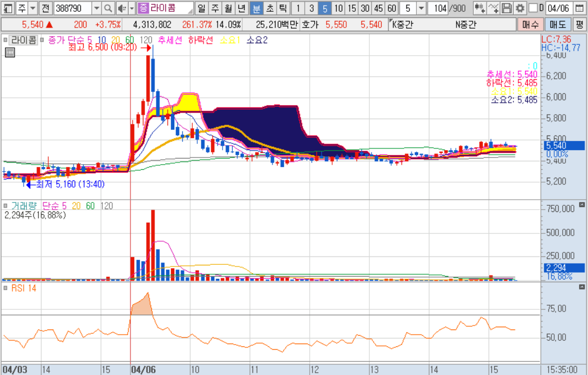Switch to the 1-minute interval
This screenshot has height=375, width=588.
click(x=298, y=8)
